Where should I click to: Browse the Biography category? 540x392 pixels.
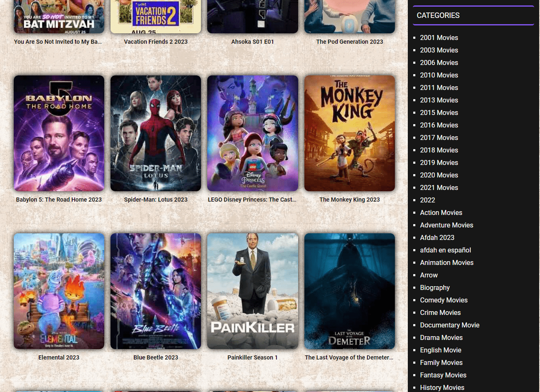435,287
